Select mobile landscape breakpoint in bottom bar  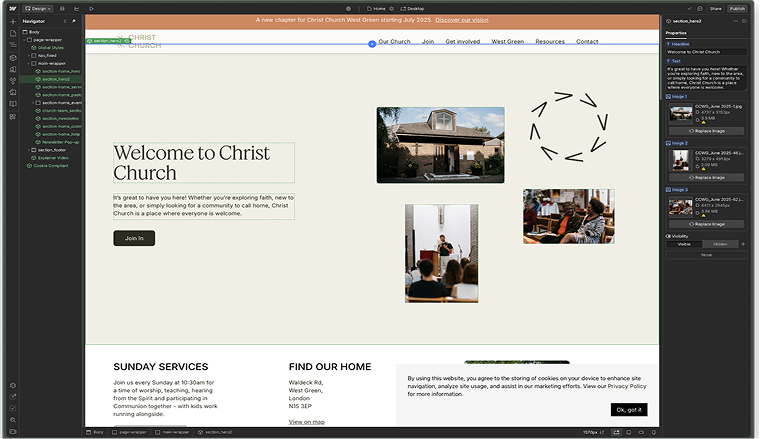coord(641,432)
